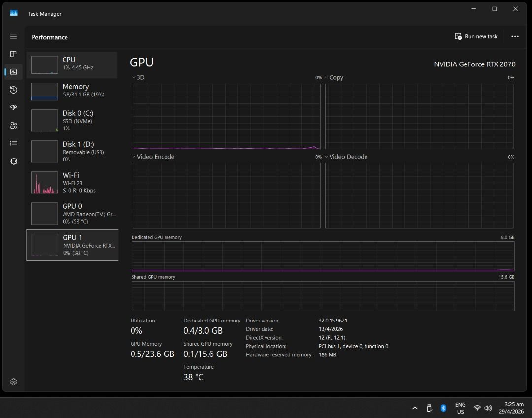532x418 pixels.
Task: Open the taskbar Bluetooth tray icon
Action: click(443, 408)
